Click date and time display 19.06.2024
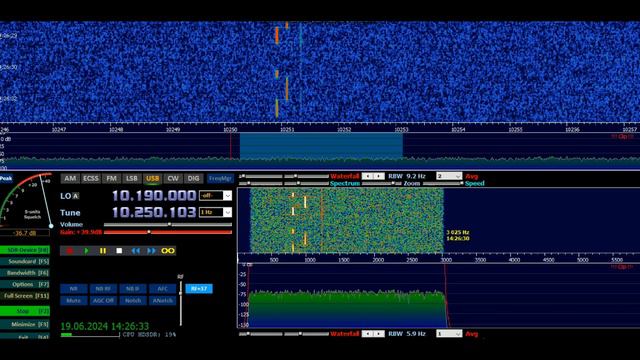 104,326
